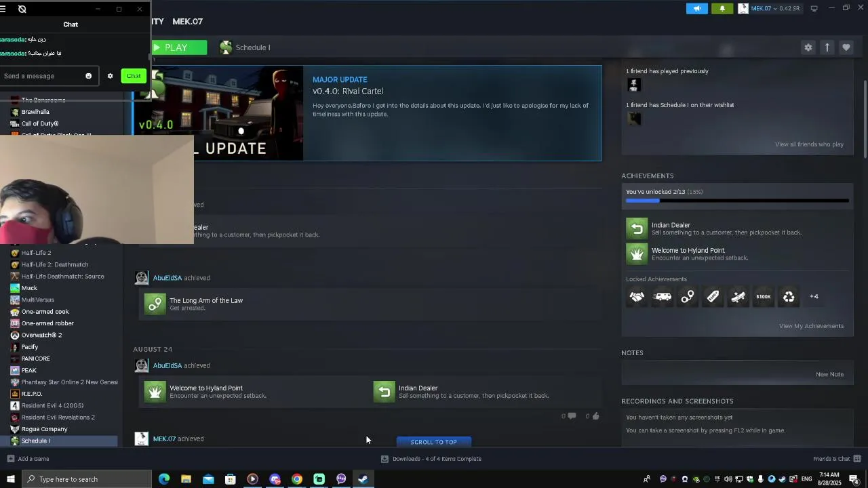This screenshot has height=488, width=868.
Task: Click the locked handshake achievement icon
Action: (x=637, y=296)
